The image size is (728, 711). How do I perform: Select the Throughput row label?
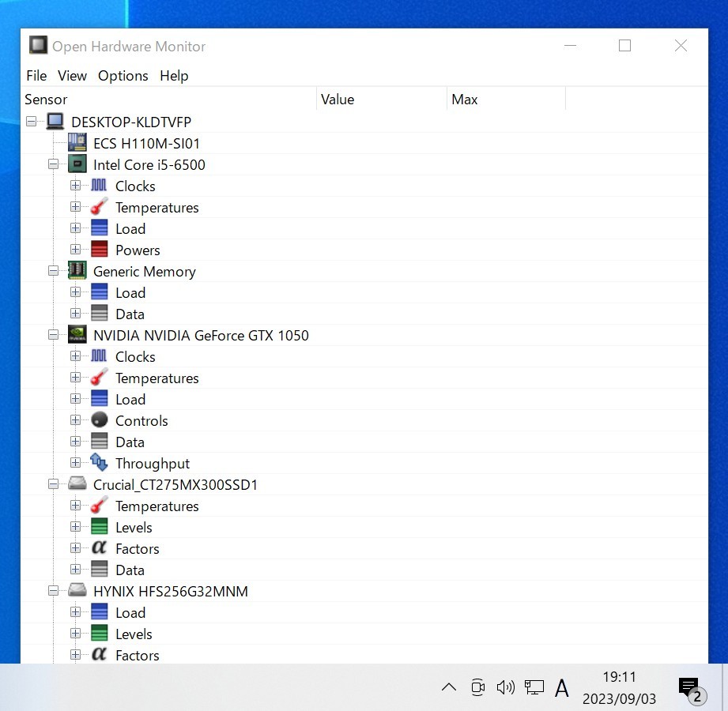click(153, 464)
